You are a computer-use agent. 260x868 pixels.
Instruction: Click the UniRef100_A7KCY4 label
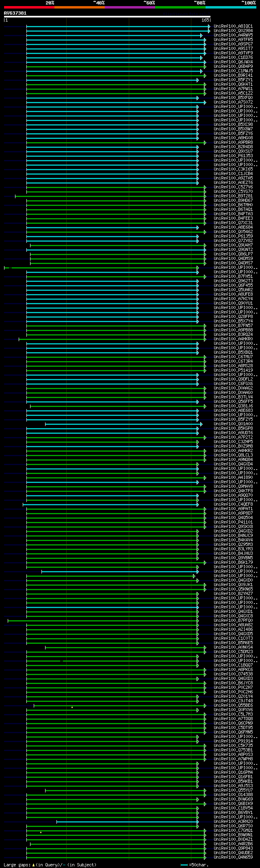233,299
